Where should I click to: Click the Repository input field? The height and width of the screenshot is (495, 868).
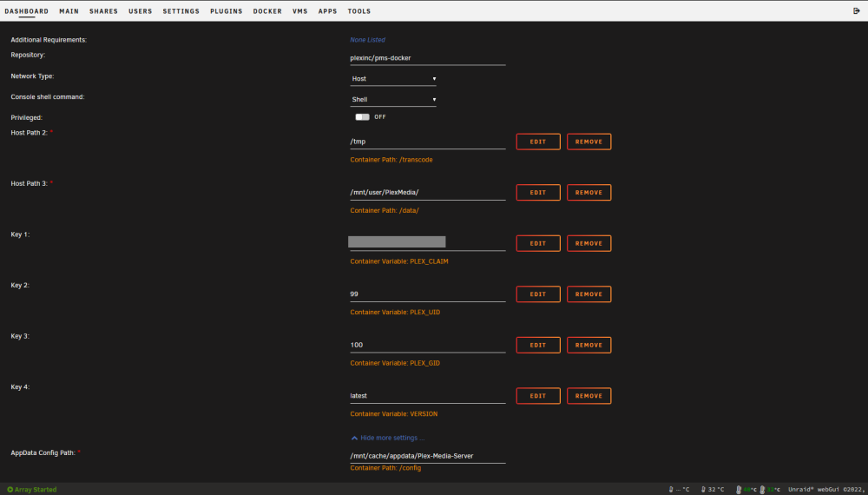(428, 58)
